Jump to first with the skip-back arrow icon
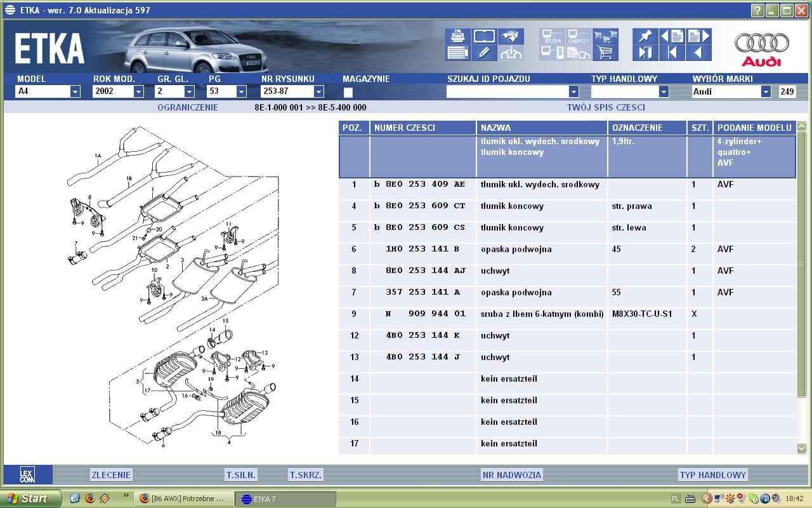 click(672, 53)
